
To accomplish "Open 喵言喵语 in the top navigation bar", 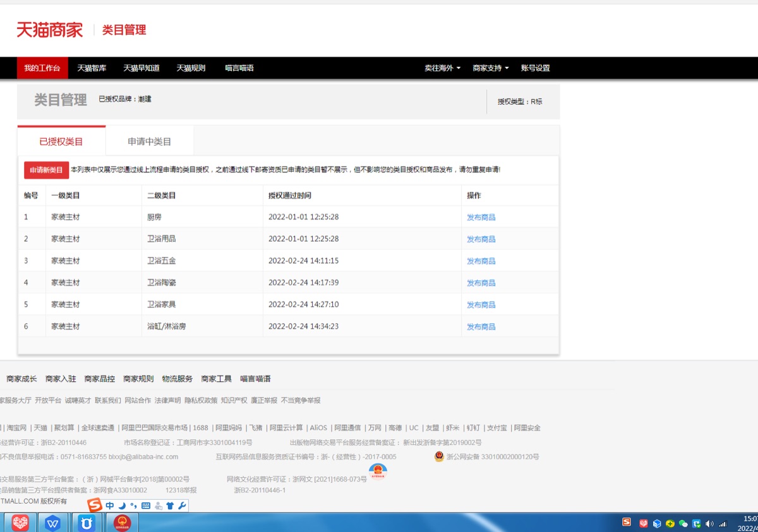I will (239, 68).
